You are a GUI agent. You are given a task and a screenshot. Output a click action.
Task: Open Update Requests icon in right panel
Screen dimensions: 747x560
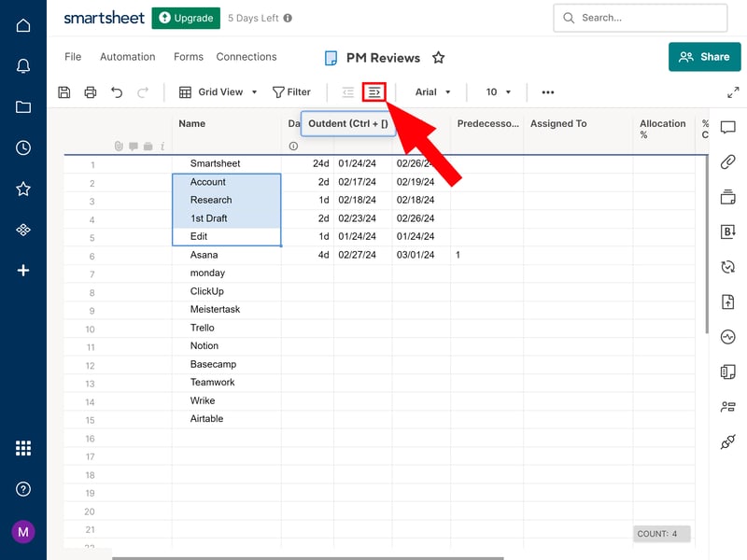[727, 267]
